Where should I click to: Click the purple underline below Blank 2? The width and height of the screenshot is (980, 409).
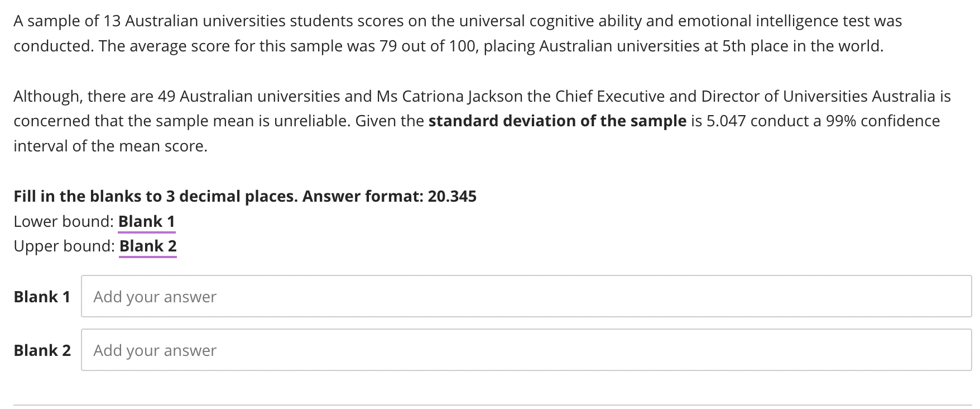148,256
